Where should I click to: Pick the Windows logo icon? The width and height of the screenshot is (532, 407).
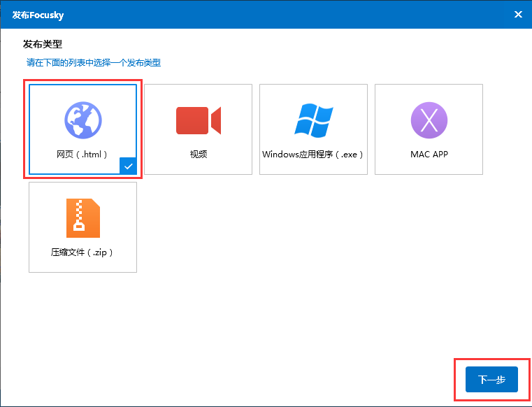[x=314, y=120]
